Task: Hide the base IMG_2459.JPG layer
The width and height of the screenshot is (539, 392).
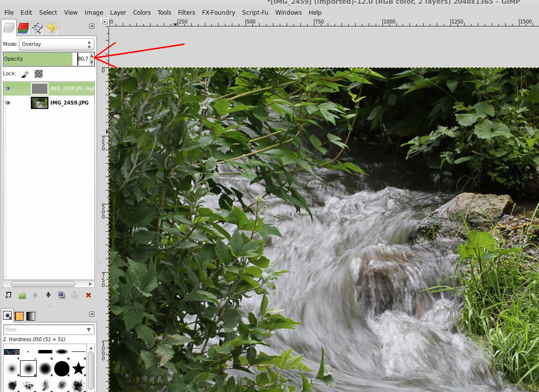Action: (8, 103)
